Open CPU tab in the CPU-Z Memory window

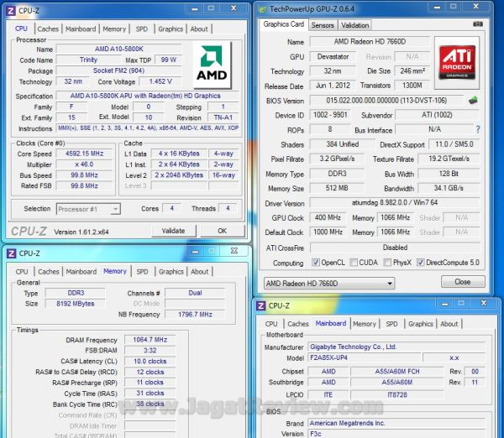click(x=22, y=272)
